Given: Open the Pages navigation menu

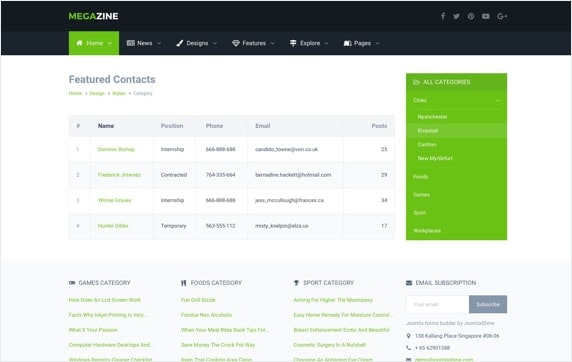Looking at the screenshot, I should [362, 43].
